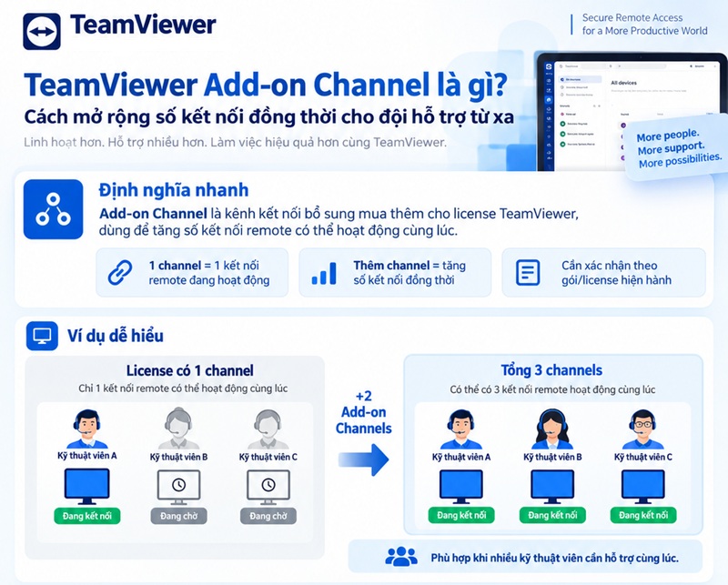
Task: Select 'Cần xác nhận theo gói/license hiện hành'
Action: 616,273
